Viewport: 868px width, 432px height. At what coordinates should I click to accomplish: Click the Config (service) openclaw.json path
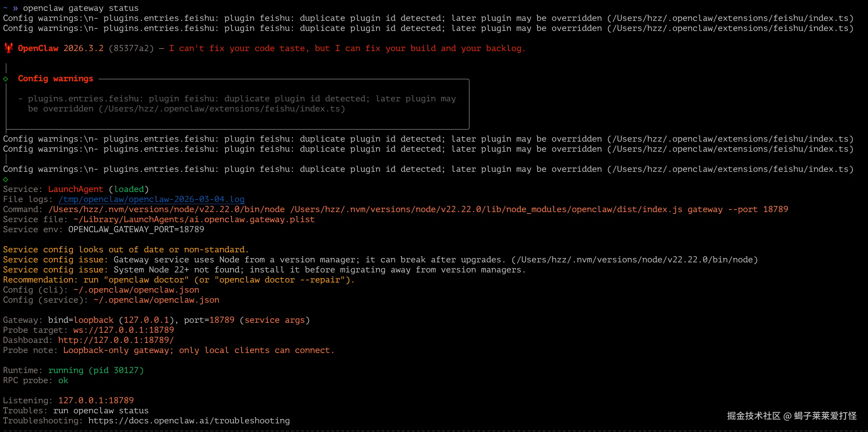(156, 300)
